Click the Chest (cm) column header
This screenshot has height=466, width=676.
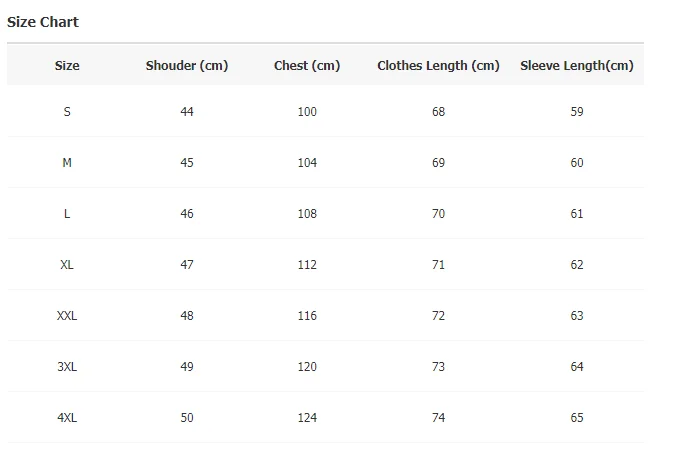[x=307, y=66]
